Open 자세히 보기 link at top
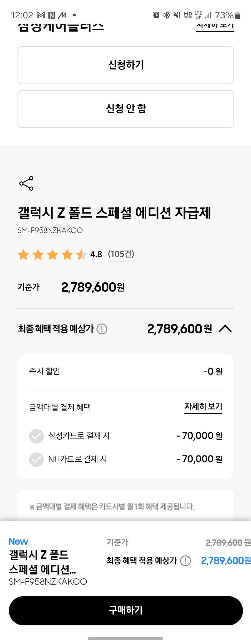Viewport: 251px width, 644px height. tap(215, 26)
